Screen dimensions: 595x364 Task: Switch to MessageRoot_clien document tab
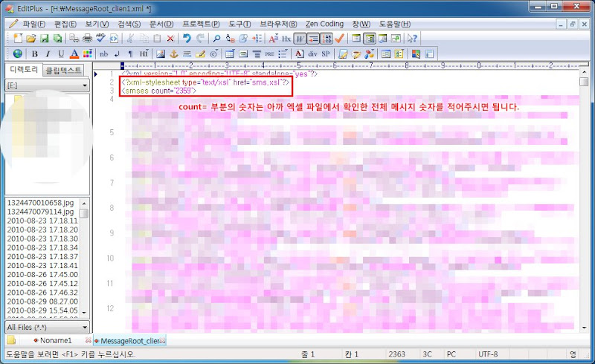(x=129, y=341)
